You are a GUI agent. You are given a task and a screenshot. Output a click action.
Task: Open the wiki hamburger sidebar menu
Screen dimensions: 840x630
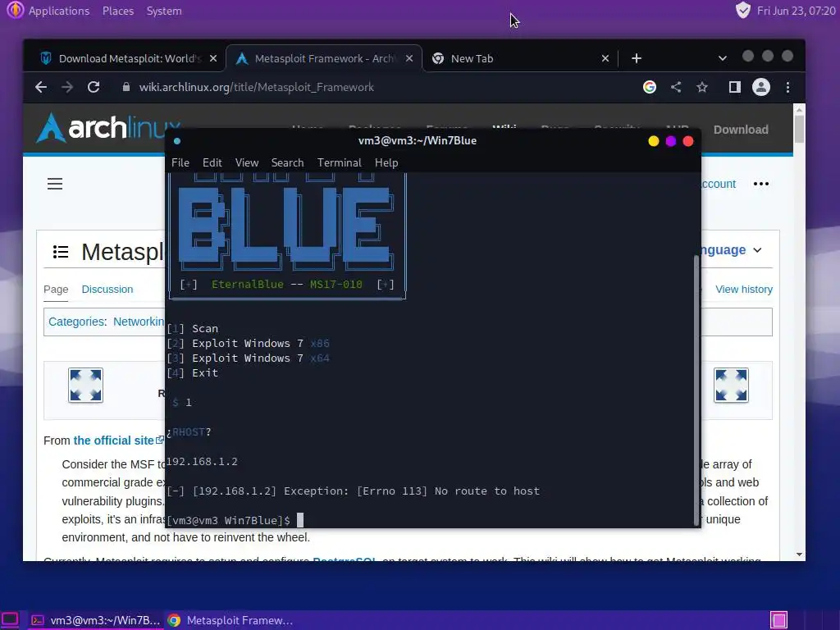click(55, 184)
